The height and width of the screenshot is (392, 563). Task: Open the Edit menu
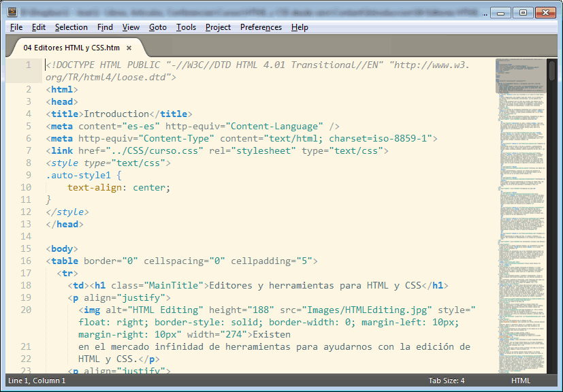click(39, 27)
